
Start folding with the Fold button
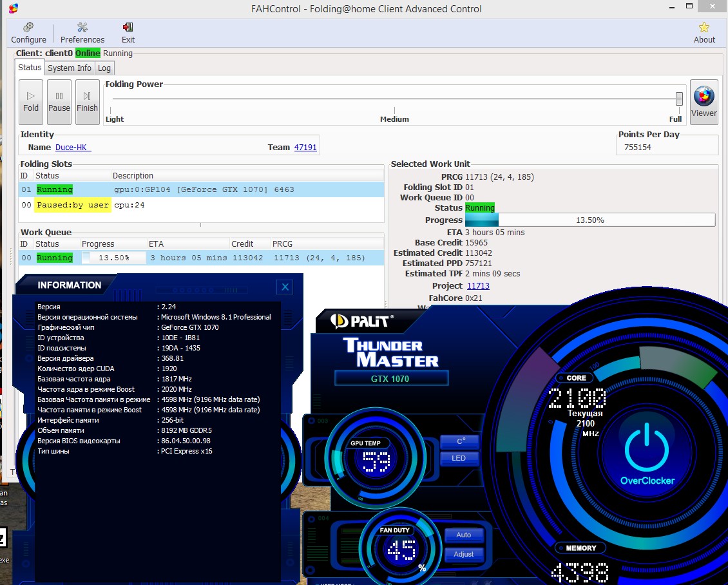[31, 102]
